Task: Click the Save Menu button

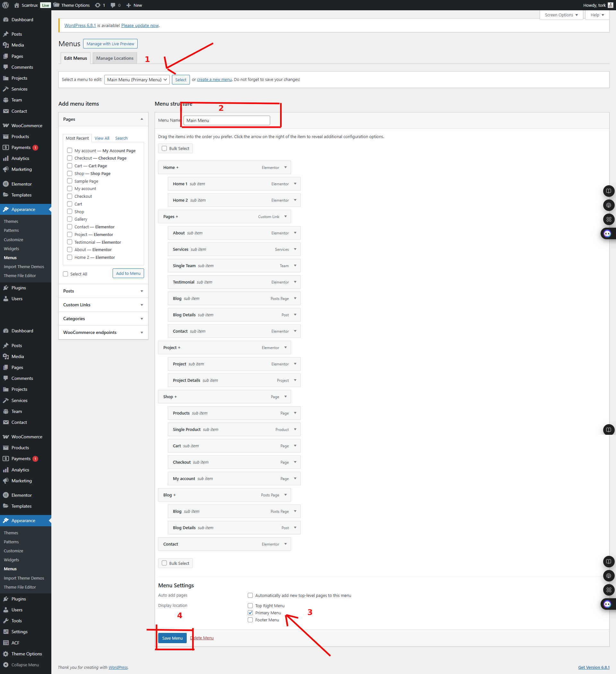Action: [x=172, y=638]
